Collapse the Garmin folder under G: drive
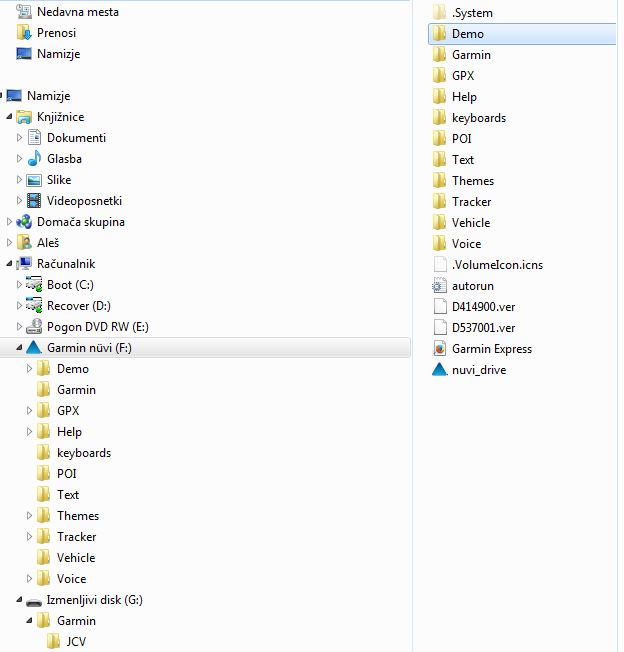The width and height of the screenshot is (624, 652). pyautogui.click(x=29, y=621)
